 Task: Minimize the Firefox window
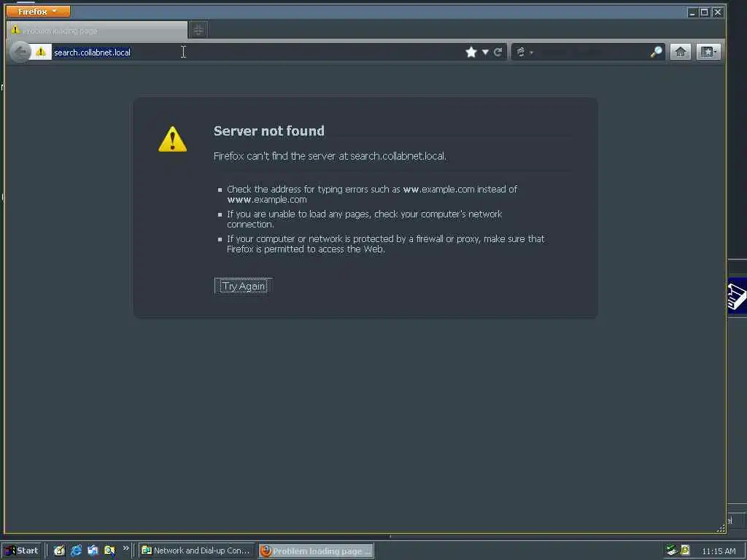(692, 13)
